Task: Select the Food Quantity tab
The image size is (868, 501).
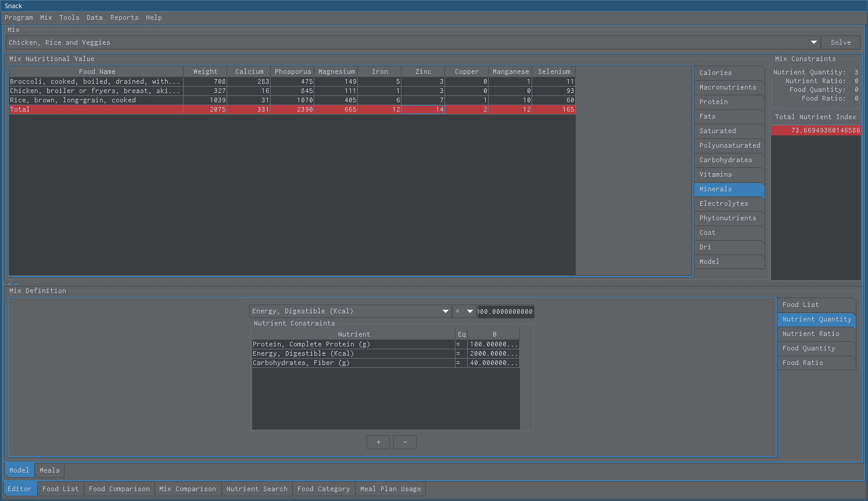Action: tap(816, 348)
